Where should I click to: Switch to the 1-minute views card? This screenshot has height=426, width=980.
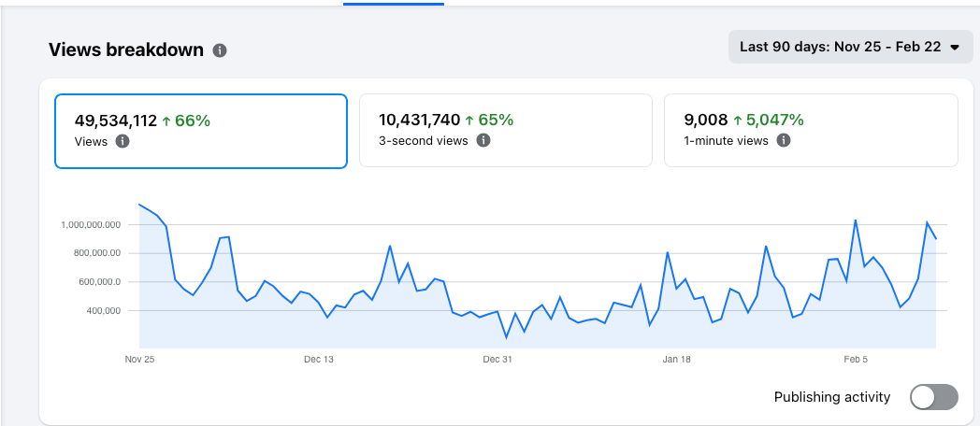coord(810,131)
